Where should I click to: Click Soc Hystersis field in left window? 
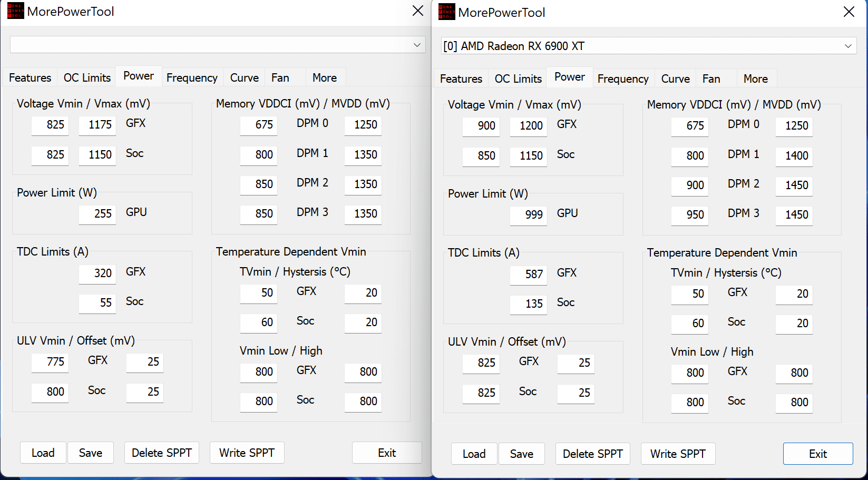coord(363,322)
